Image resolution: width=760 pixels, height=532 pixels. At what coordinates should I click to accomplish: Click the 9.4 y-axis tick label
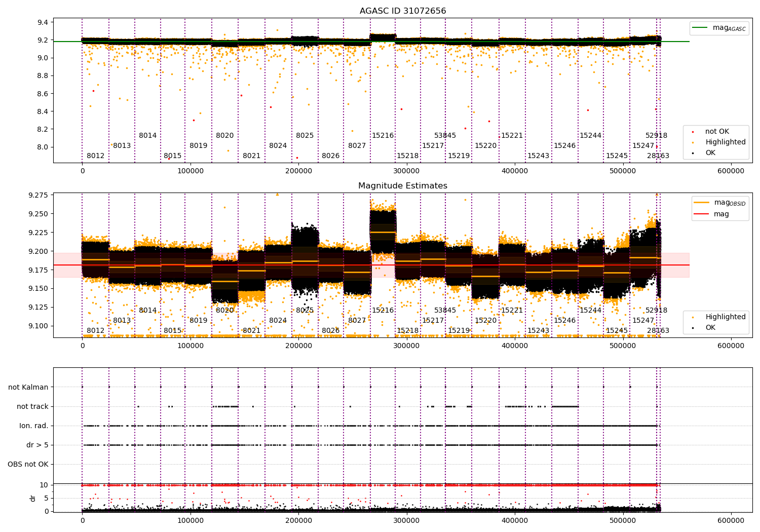pyautogui.click(x=43, y=23)
